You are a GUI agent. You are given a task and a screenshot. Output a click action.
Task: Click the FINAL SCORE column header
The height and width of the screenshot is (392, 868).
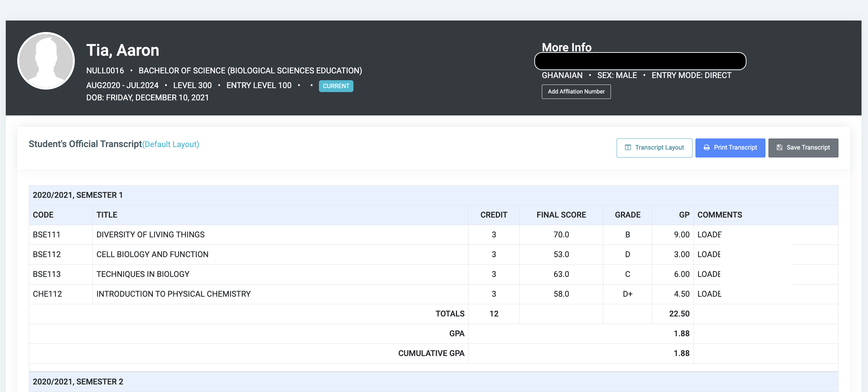[561, 215]
